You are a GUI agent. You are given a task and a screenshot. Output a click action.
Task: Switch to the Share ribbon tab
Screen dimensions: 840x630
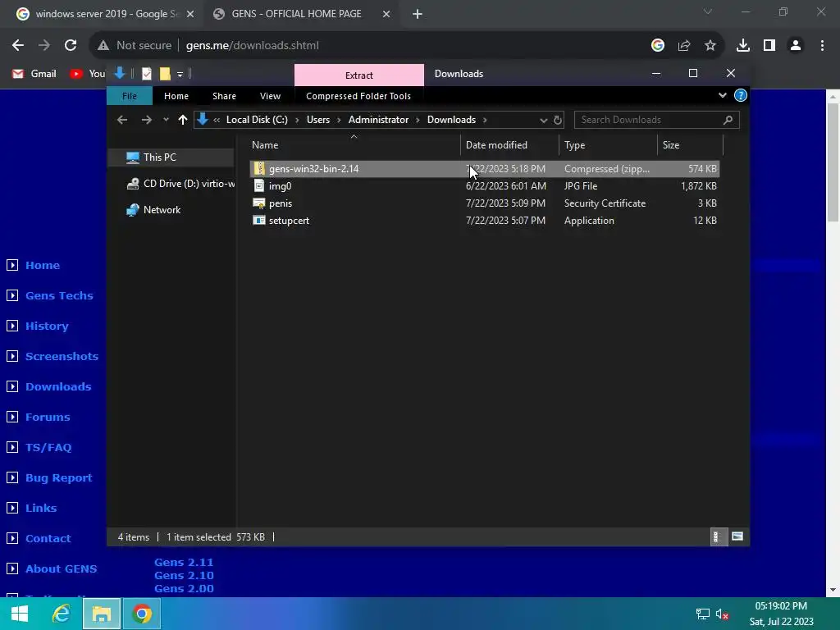tap(224, 96)
